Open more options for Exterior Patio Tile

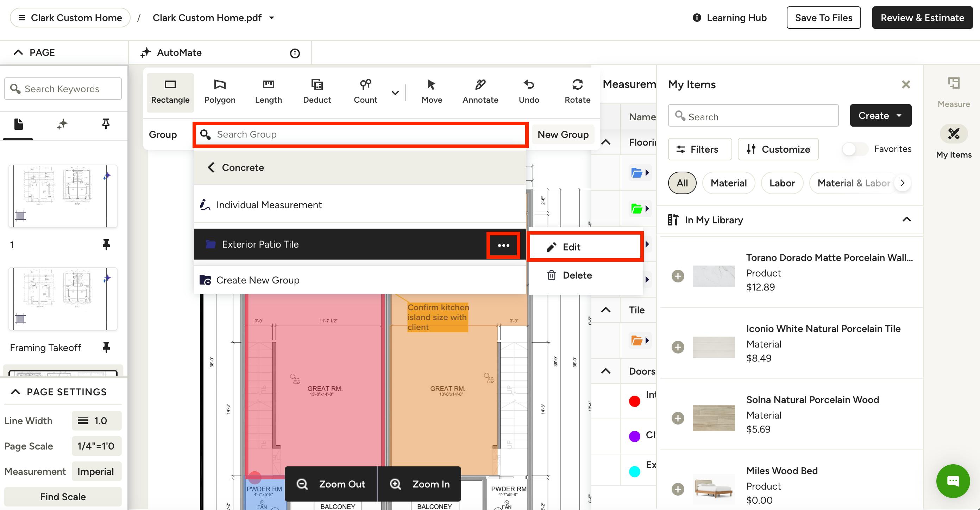tap(503, 246)
